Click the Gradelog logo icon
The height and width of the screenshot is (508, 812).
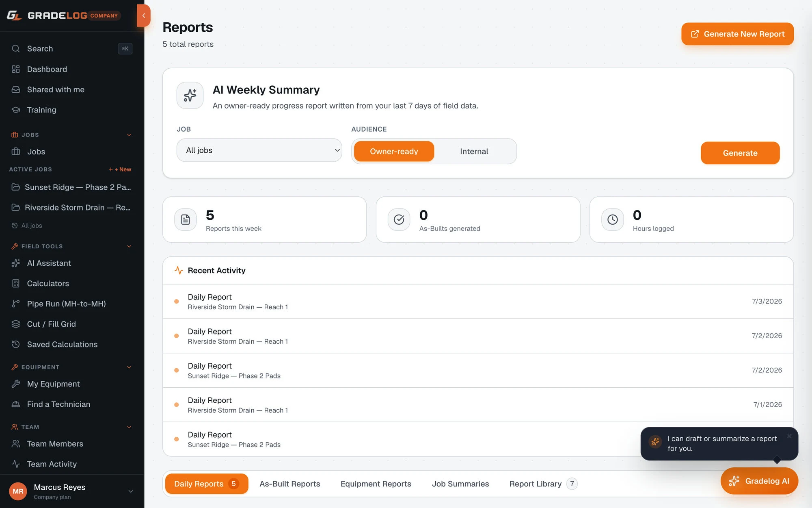pyautogui.click(x=14, y=15)
